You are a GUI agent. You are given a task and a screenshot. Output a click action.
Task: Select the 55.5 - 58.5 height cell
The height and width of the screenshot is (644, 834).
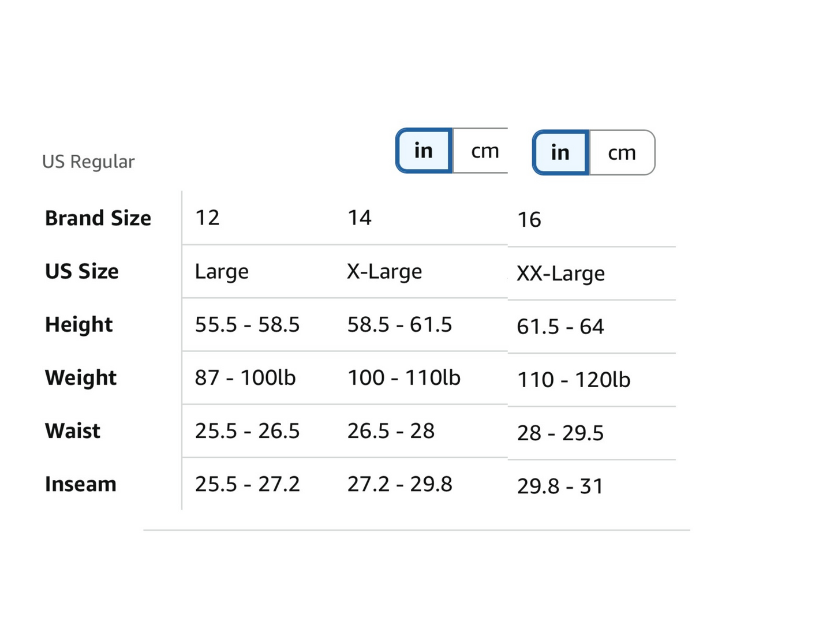pyautogui.click(x=247, y=324)
